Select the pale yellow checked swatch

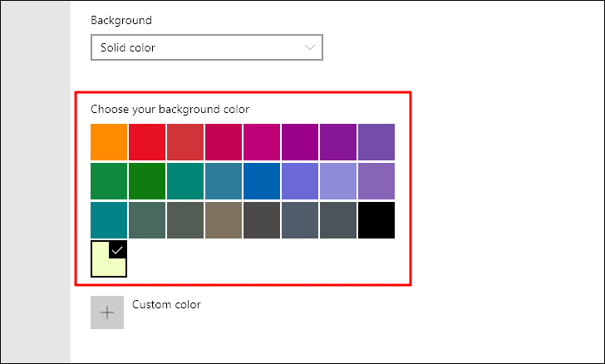pyautogui.click(x=109, y=258)
